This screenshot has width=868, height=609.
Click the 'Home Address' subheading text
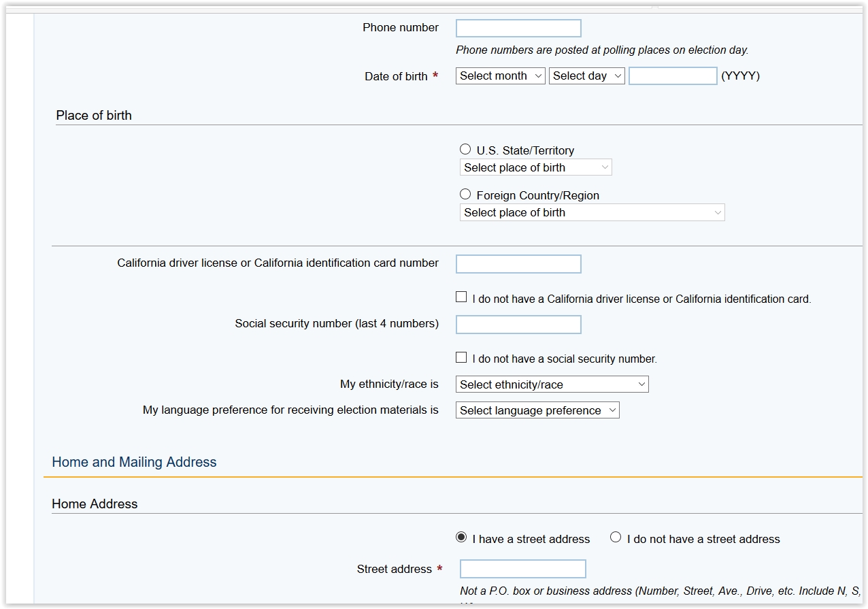[x=95, y=504]
